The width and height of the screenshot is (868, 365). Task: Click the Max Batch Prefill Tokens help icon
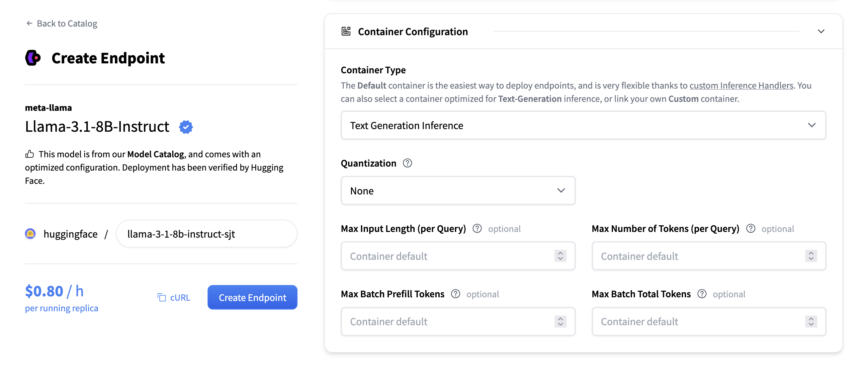click(456, 294)
